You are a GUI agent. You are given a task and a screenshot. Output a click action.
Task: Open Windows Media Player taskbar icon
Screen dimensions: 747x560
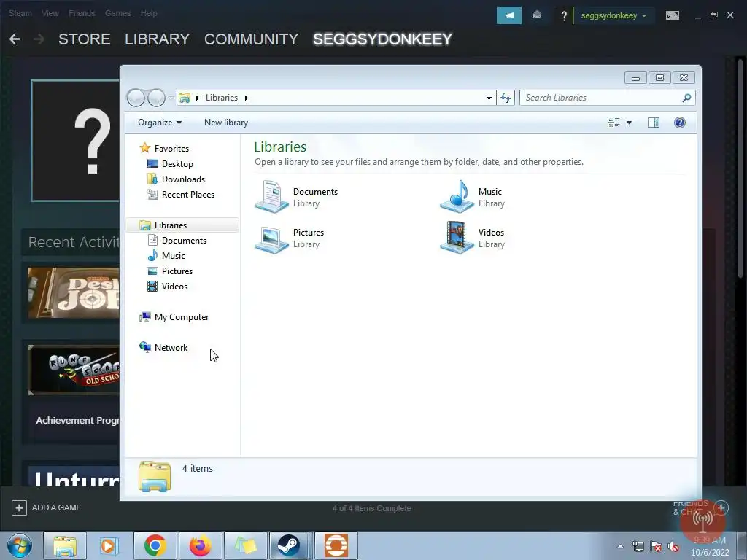pyautogui.click(x=109, y=545)
